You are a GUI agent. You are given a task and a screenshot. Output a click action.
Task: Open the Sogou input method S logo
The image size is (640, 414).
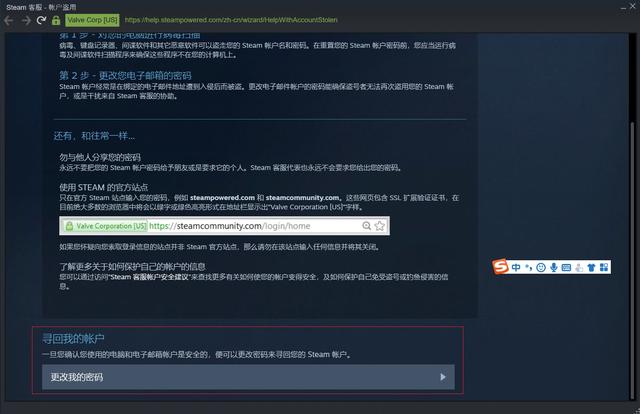pos(500,267)
